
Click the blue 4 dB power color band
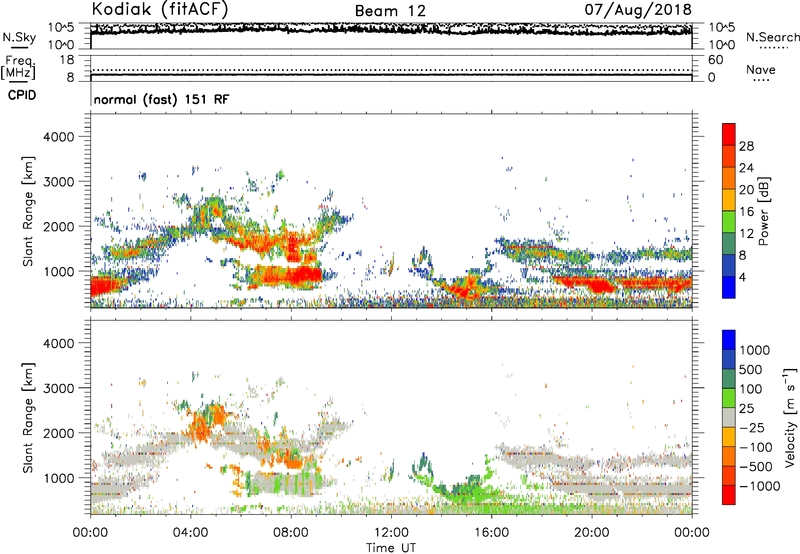[729, 287]
